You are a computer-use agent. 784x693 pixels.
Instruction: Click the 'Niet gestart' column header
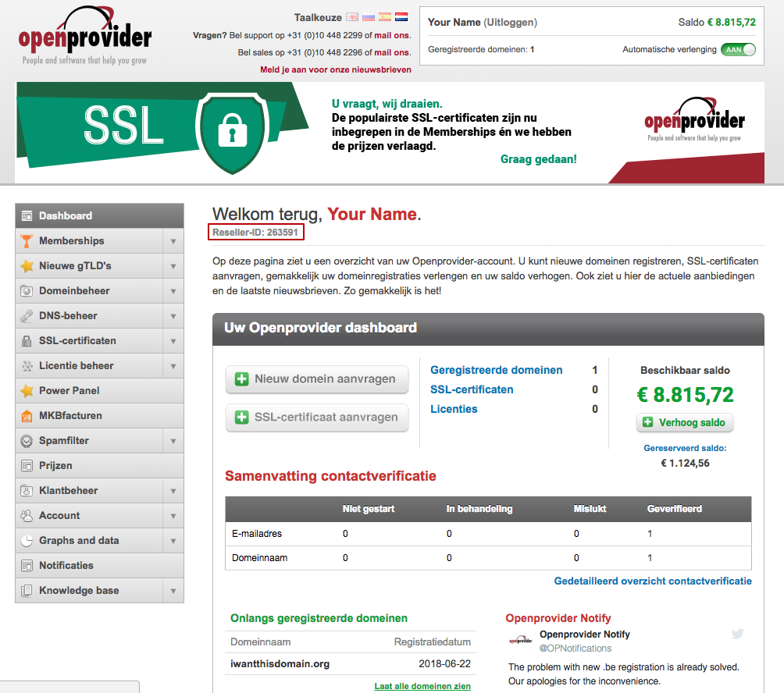click(x=369, y=509)
